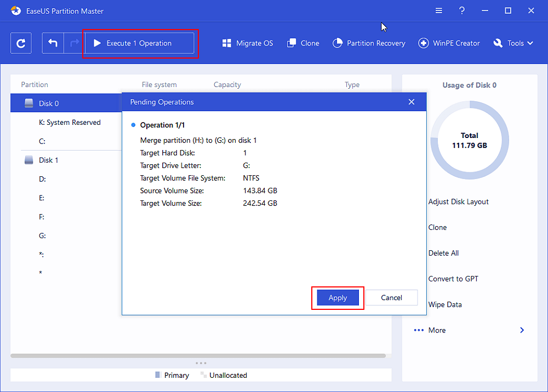Click the three-dot panel splitter handle
548x392 pixels.
(201, 363)
